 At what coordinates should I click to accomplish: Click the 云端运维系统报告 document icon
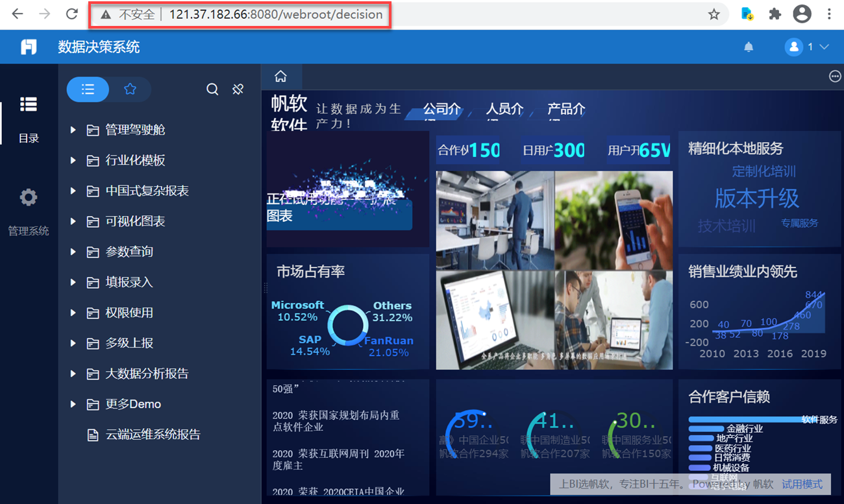[x=93, y=435]
